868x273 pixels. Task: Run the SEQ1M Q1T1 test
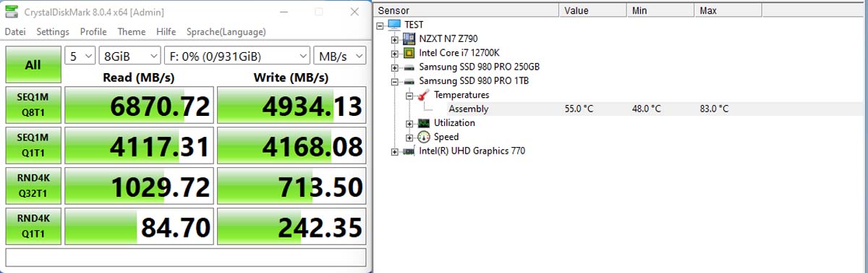coord(33,146)
